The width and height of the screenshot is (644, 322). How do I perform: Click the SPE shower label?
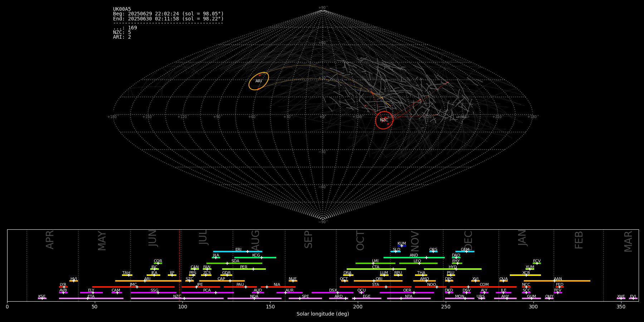(305, 297)
